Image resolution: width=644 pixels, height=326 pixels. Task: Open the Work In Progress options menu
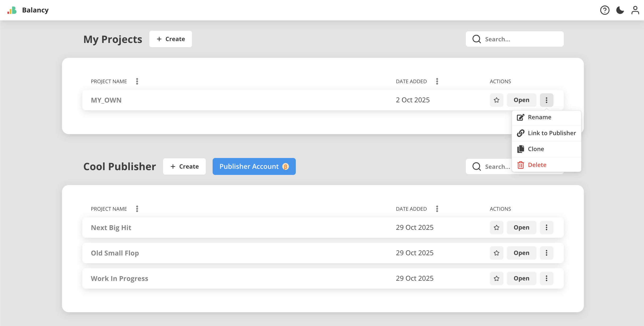(547, 278)
